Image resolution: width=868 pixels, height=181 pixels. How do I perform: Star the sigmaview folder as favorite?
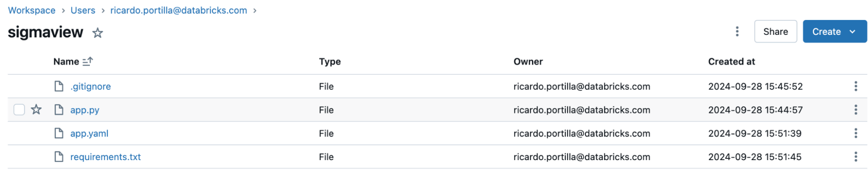pyautogui.click(x=98, y=33)
